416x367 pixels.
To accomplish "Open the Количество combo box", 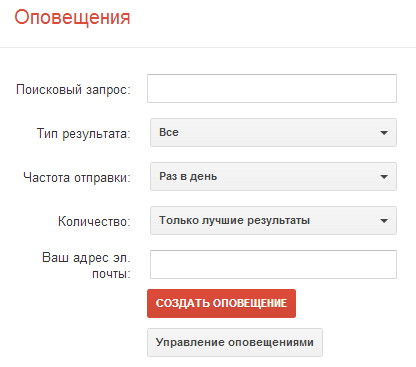I will click(273, 220).
